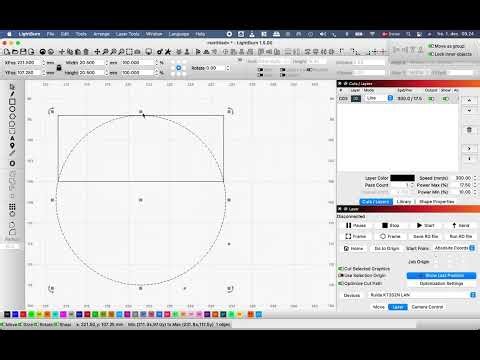480x360 pixels.
Task: Click the Send button
Action: 461,226
